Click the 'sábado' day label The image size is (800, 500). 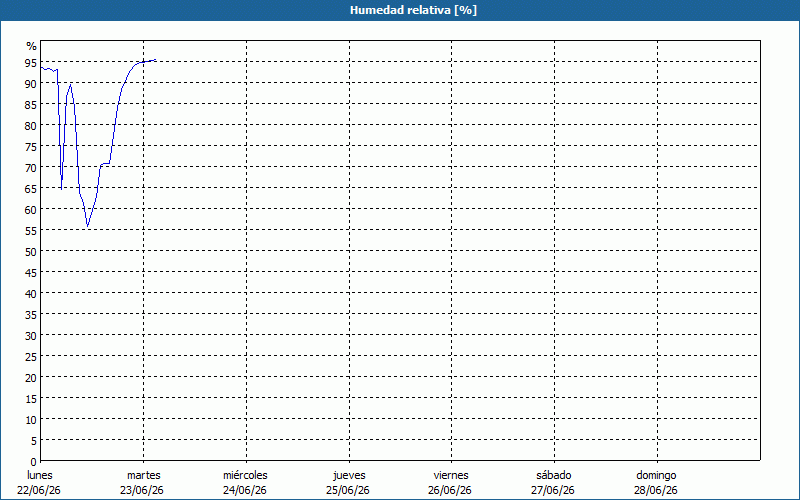click(x=554, y=475)
